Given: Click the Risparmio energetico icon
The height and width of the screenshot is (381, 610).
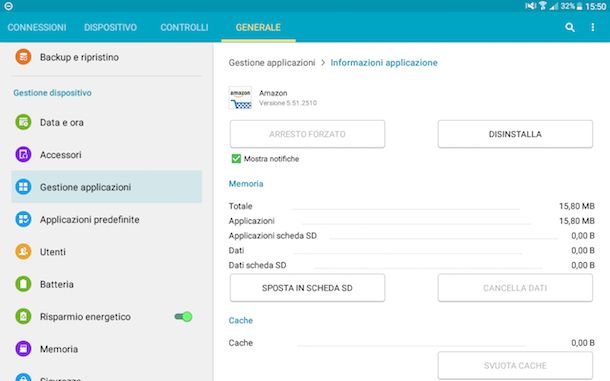Looking at the screenshot, I should tap(23, 316).
